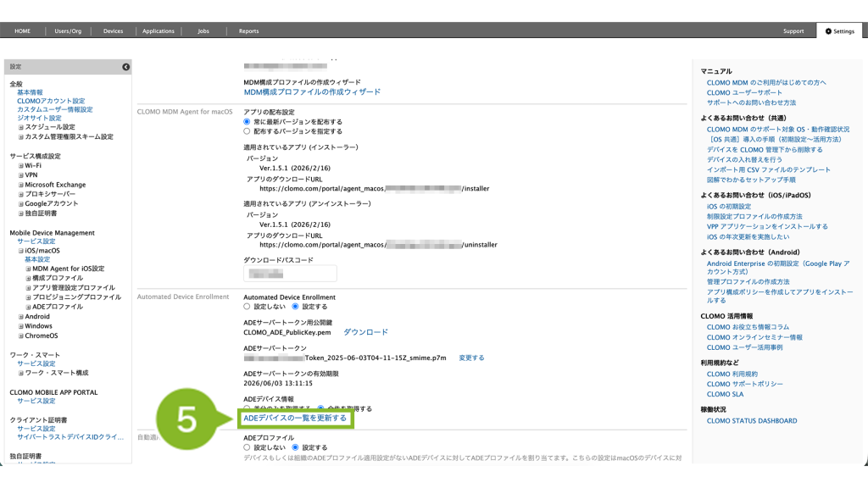The height and width of the screenshot is (488, 868).
Task: Open the Devices menu
Action: pos(113,31)
